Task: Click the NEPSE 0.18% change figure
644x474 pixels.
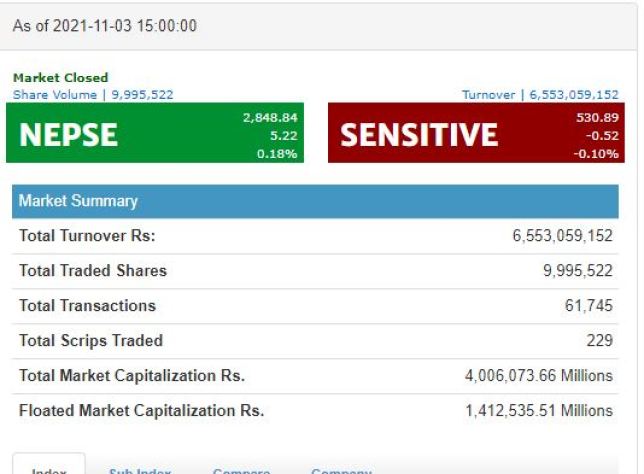Action: tap(278, 154)
